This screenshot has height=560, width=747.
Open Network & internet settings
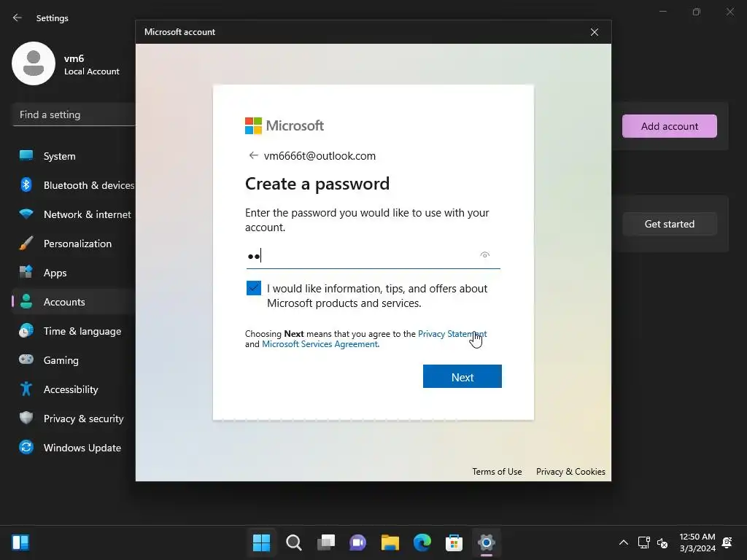tap(74, 214)
